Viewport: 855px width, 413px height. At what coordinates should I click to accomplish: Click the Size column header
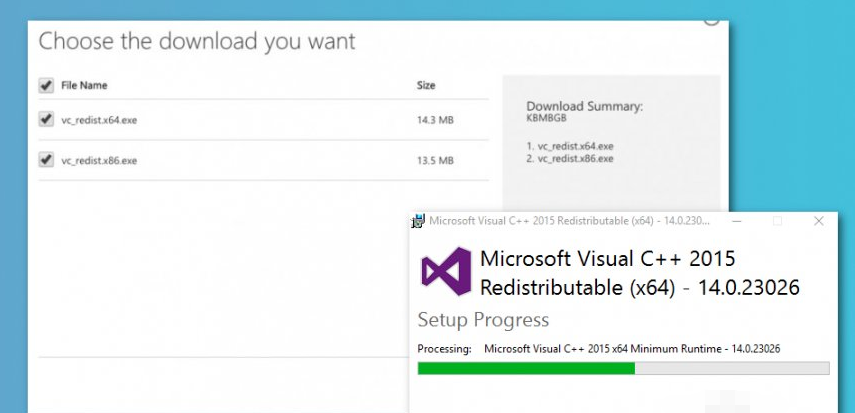426,86
